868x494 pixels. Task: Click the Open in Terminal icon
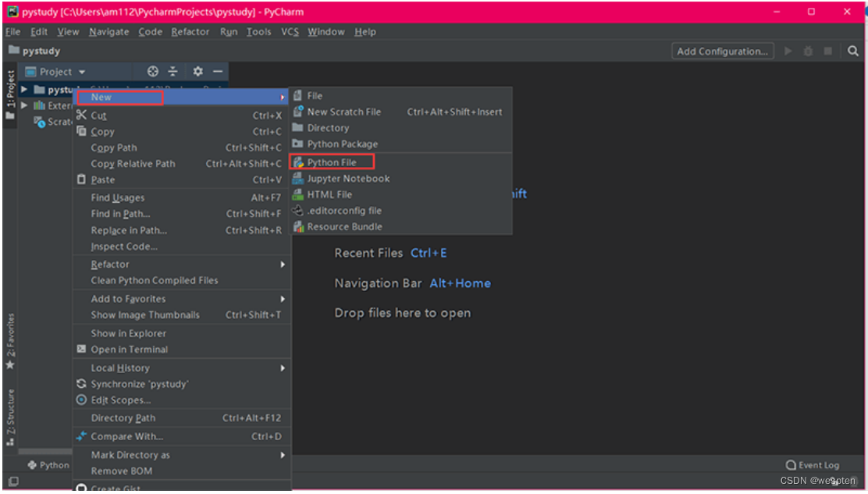81,349
